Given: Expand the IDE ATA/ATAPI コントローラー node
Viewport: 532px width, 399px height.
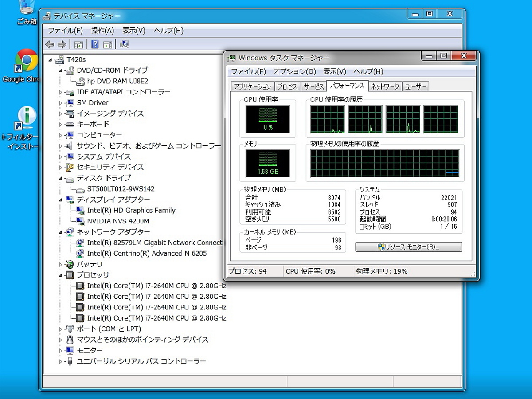Looking at the screenshot, I should pos(61,92).
